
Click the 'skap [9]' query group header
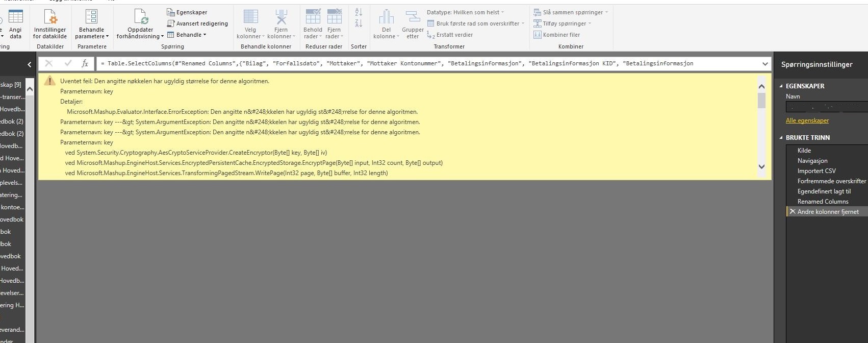11,85
